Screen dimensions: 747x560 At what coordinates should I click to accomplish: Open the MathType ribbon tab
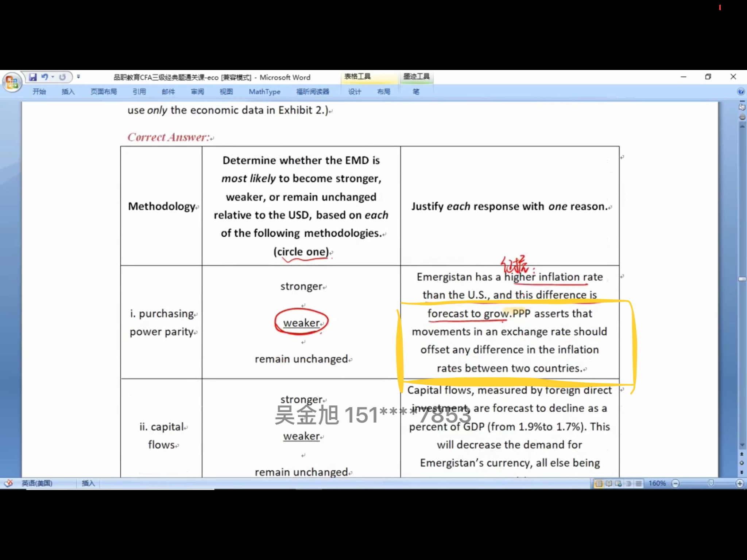tap(264, 92)
